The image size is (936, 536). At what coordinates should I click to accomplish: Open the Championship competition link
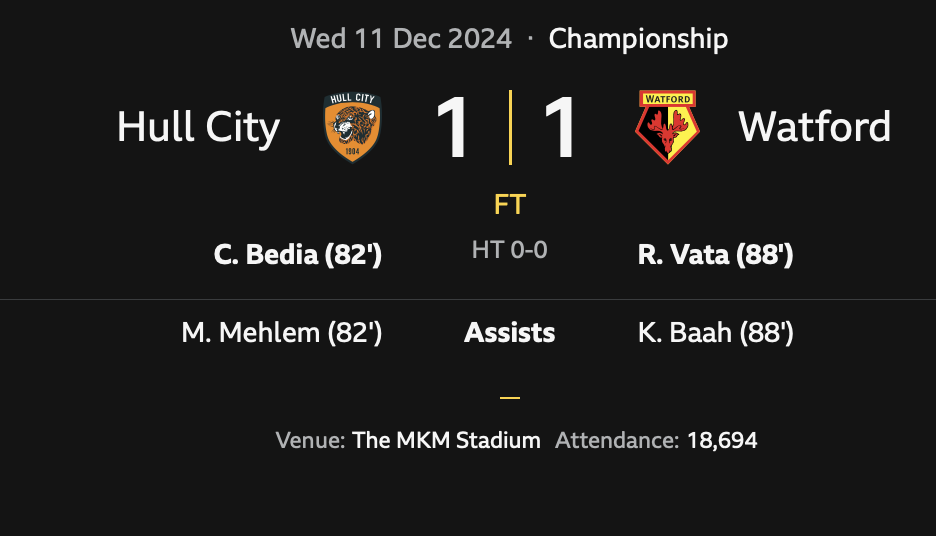[638, 39]
